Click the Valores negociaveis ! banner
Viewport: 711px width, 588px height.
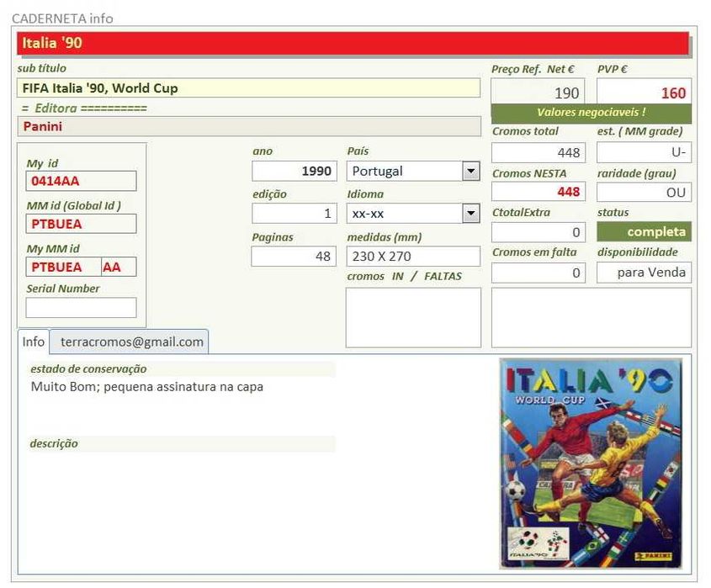[x=592, y=114]
